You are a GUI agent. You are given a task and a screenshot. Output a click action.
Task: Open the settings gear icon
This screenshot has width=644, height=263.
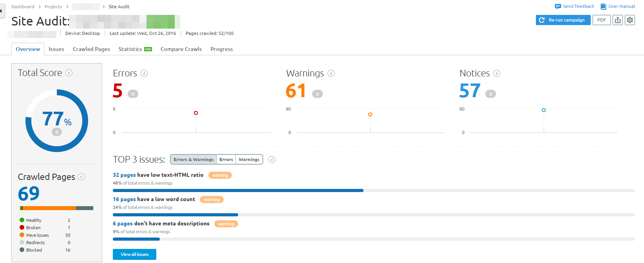pyautogui.click(x=630, y=20)
